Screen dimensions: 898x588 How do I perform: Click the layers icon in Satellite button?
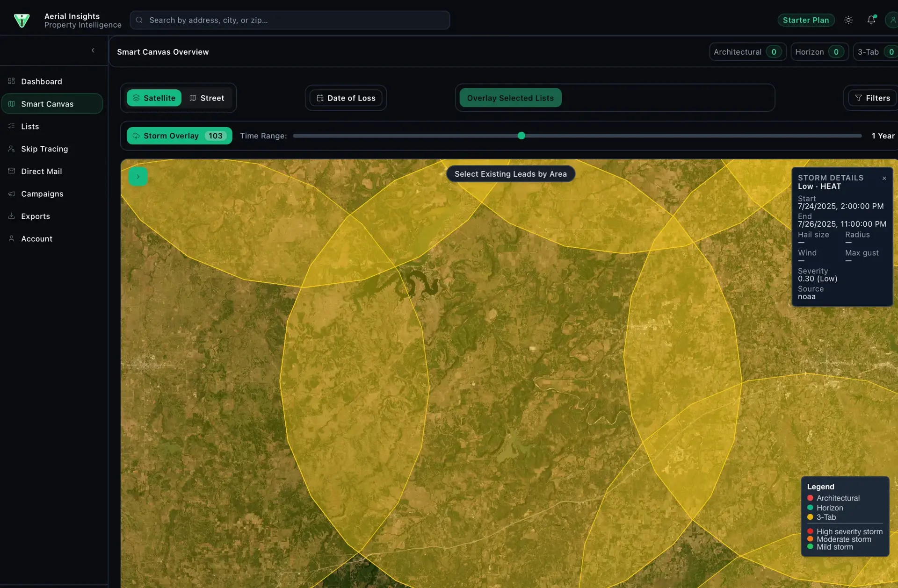(136, 98)
